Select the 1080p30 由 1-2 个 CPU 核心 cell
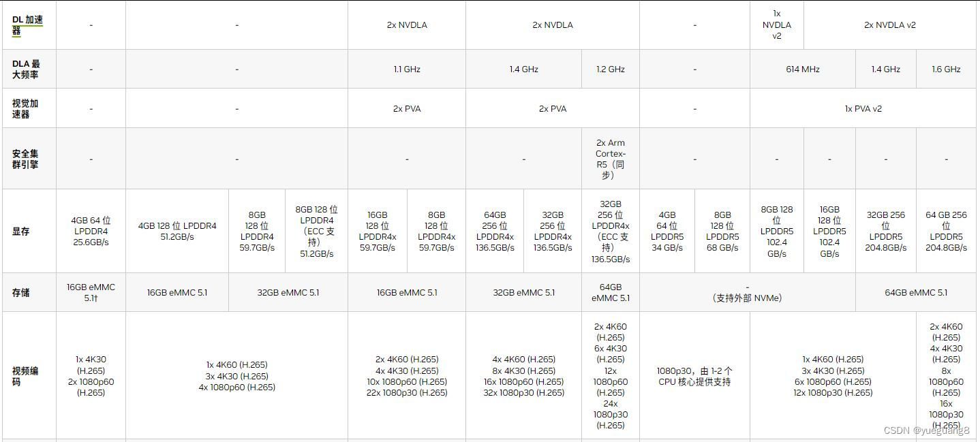Viewport: 980px width, 442px height. (x=694, y=376)
